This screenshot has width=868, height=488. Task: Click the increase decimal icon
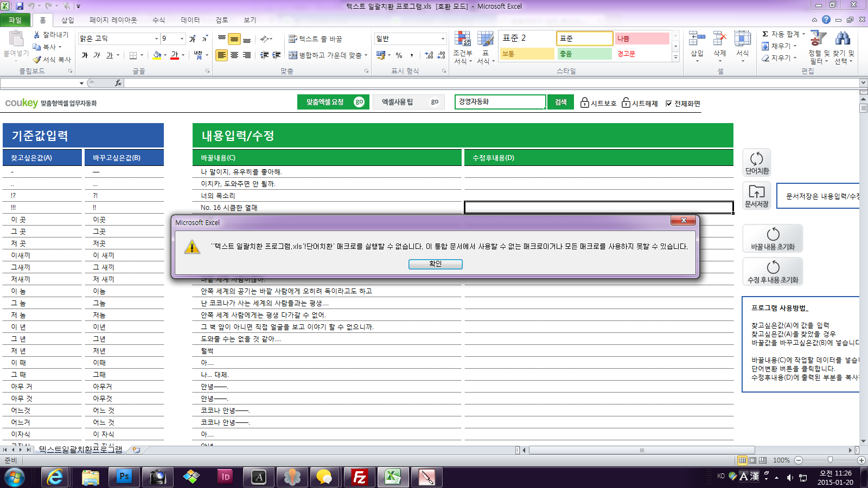[429, 55]
